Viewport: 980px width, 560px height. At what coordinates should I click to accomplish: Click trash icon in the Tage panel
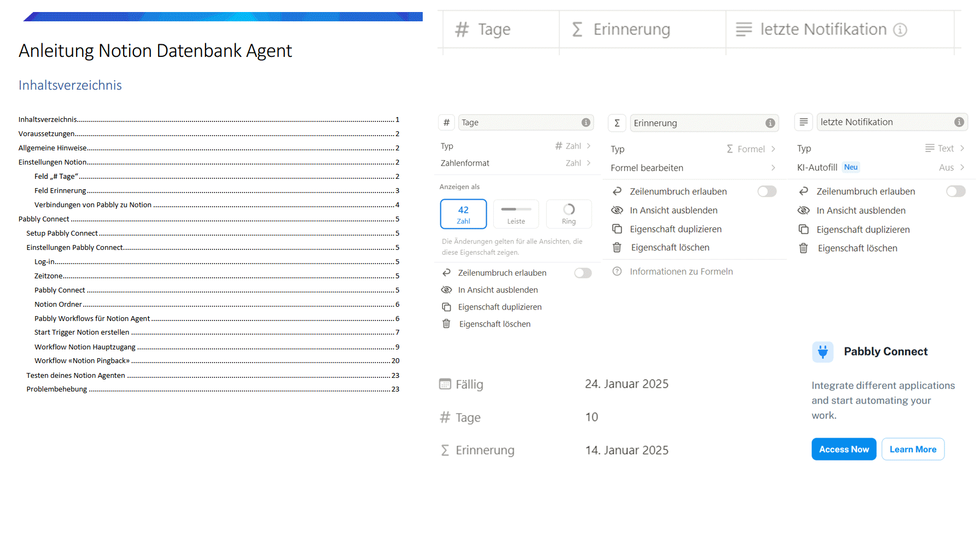click(446, 324)
